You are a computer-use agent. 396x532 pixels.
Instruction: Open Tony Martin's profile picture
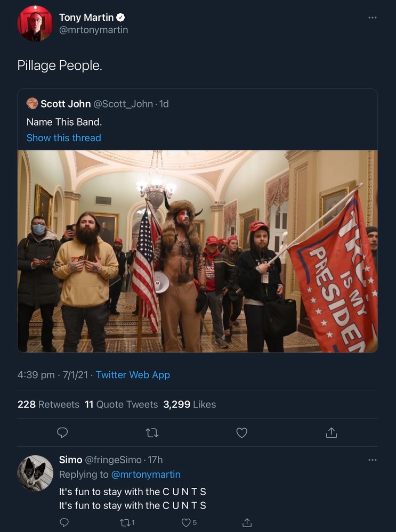(35, 23)
